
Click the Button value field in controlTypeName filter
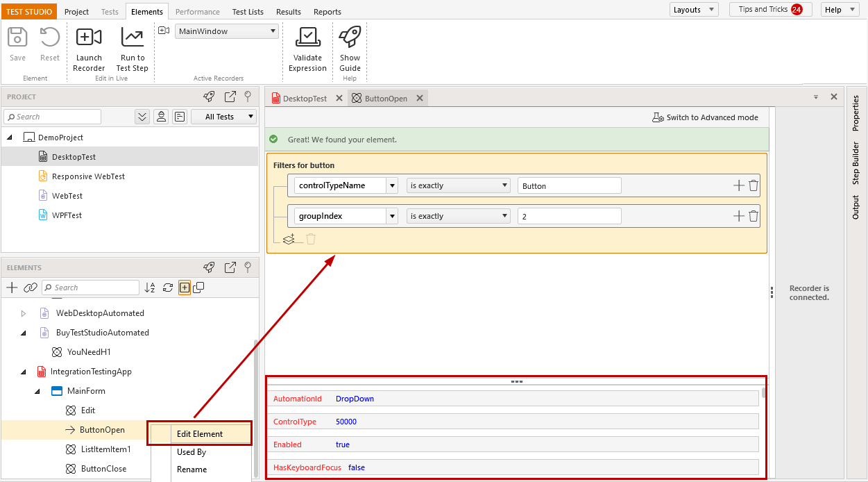(569, 185)
